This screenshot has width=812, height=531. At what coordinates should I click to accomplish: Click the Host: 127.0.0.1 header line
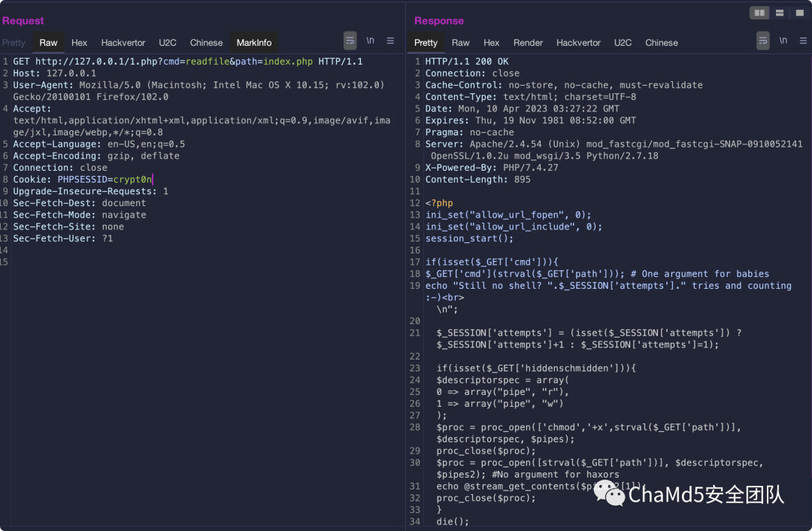tap(54, 74)
